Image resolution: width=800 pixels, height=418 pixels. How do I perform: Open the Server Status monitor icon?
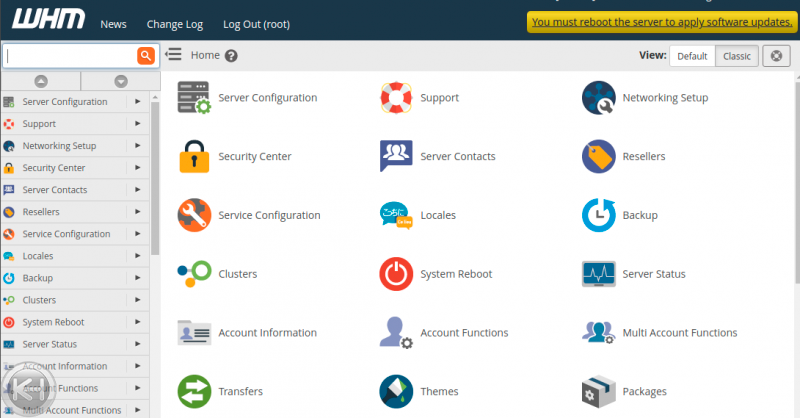point(598,274)
